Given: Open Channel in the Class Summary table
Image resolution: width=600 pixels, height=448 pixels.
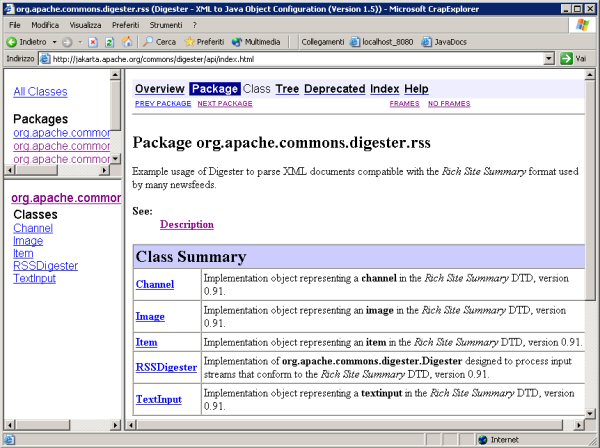Looking at the screenshot, I should pos(155,284).
